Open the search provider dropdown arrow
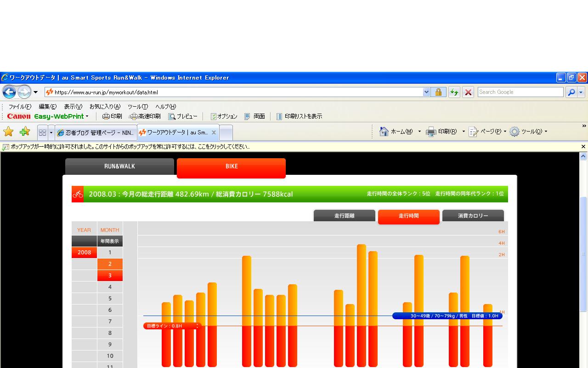Image resolution: width=588 pixels, height=368 pixels. click(x=581, y=92)
